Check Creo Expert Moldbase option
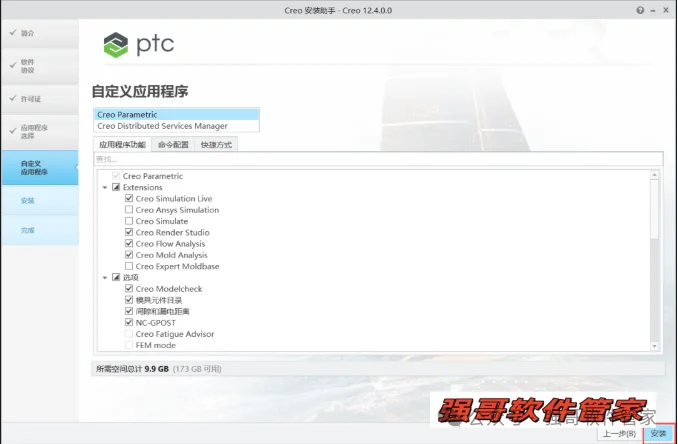Image resolution: width=678 pixels, height=444 pixels. click(129, 266)
